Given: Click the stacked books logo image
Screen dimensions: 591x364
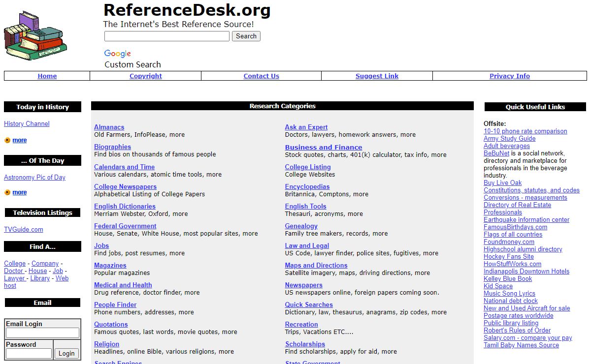Looking at the screenshot, I should point(35,36).
